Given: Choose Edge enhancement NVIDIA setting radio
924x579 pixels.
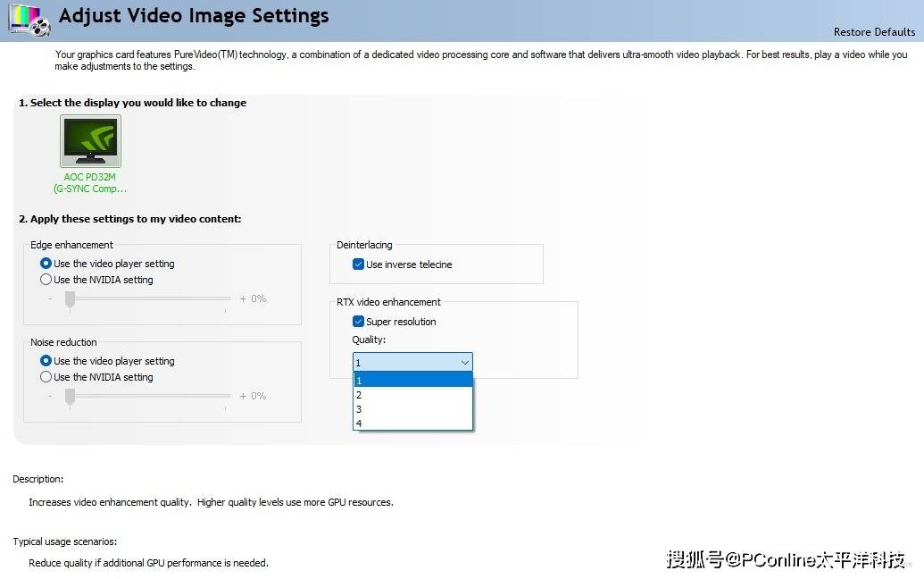Looking at the screenshot, I should [x=46, y=280].
